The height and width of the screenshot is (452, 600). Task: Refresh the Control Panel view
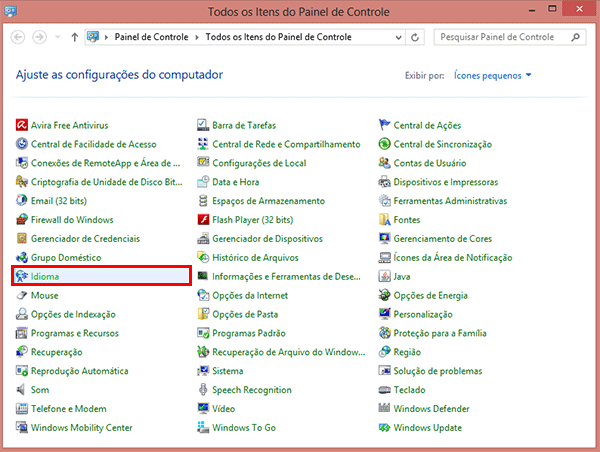(x=415, y=37)
